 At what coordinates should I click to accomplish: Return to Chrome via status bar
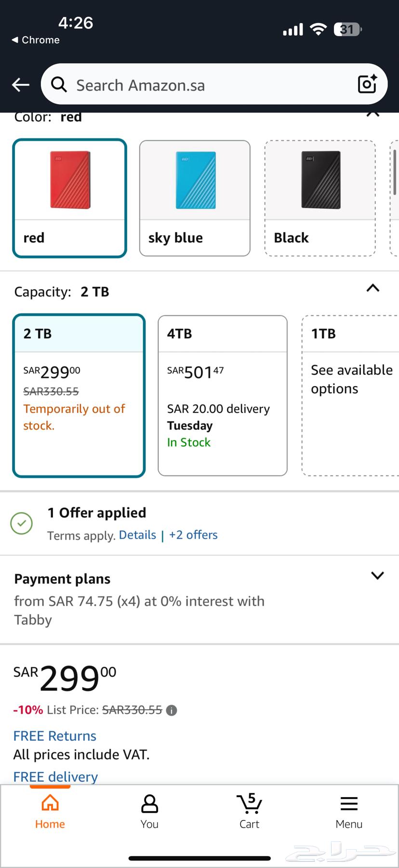click(x=36, y=40)
